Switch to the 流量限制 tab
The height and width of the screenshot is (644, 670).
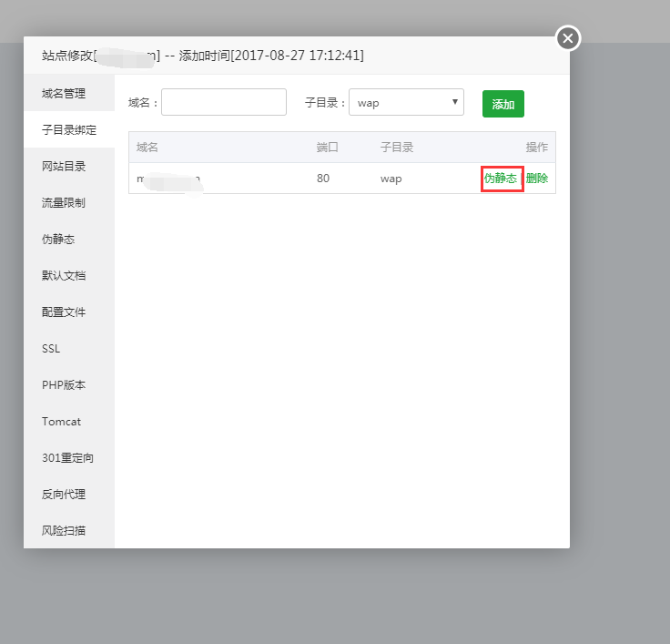[69, 202]
